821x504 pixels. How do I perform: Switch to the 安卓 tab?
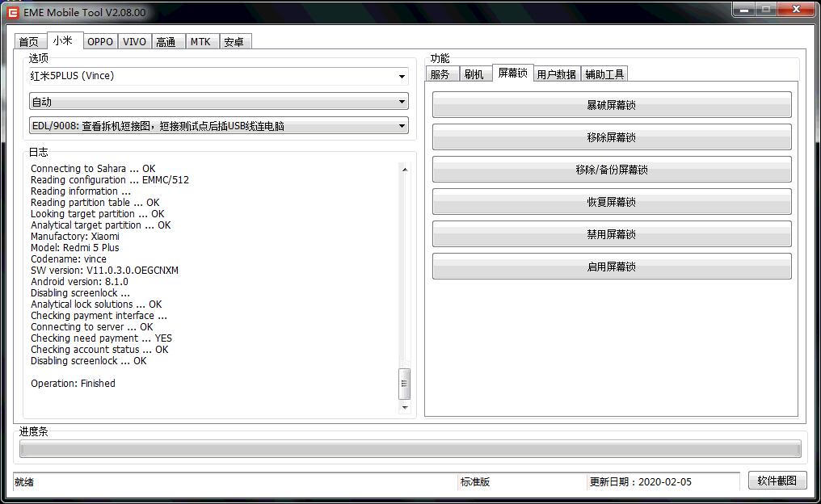tap(234, 42)
